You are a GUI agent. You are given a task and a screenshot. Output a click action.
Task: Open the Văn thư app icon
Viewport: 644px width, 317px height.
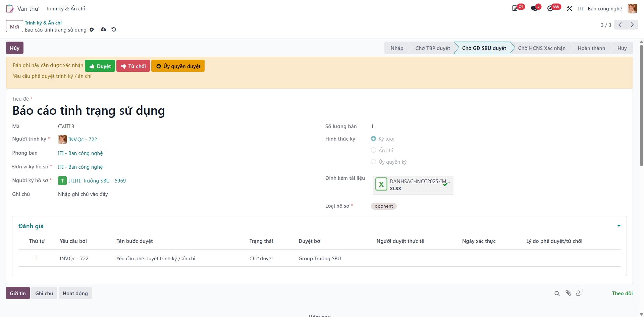point(10,8)
